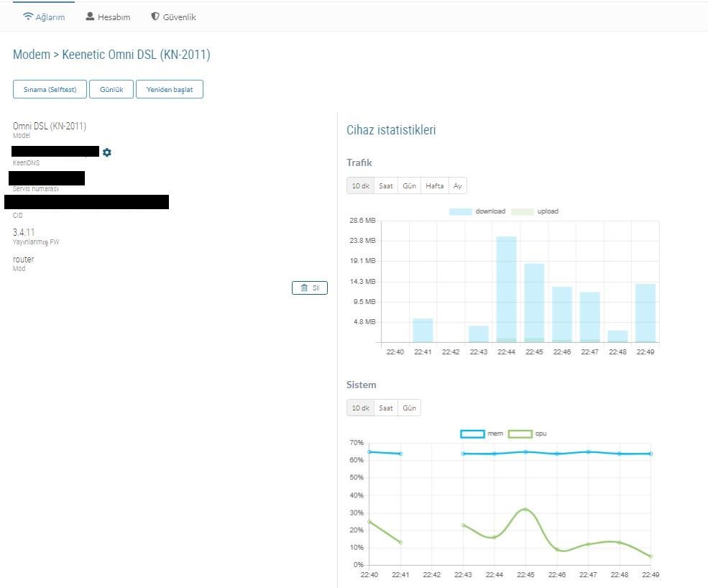The height and width of the screenshot is (588, 708).
Task: Select Gün range for Sistem chart
Action: point(409,408)
